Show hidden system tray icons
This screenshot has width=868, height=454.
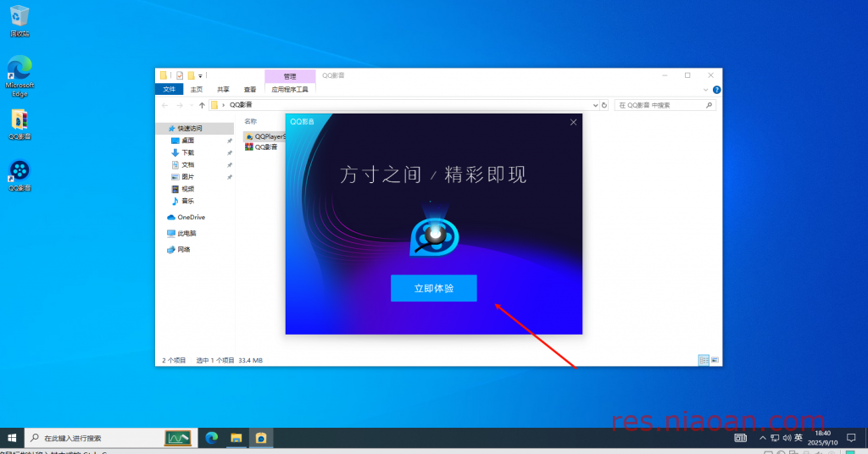(x=762, y=438)
